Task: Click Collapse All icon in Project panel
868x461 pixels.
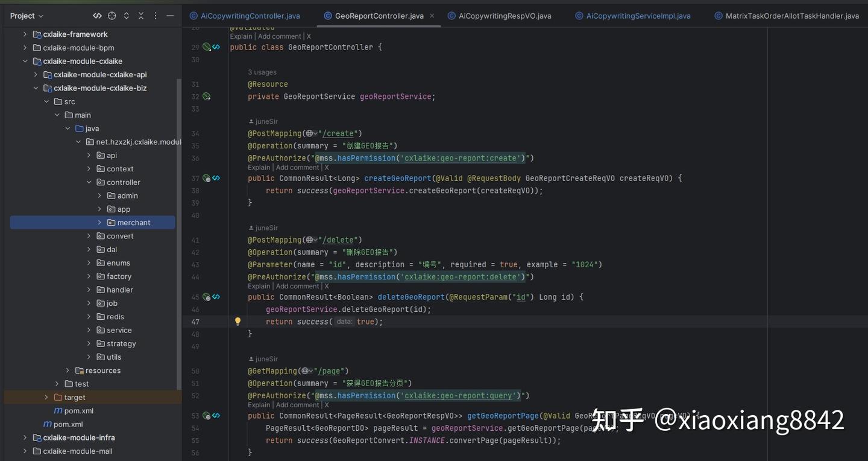Action: coord(141,16)
